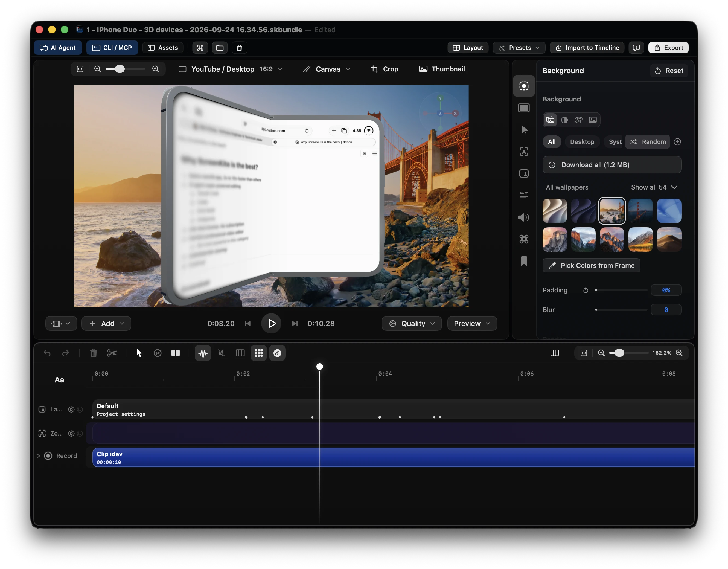
Task: Expand Show all 54 wallpapers
Action: tap(654, 187)
